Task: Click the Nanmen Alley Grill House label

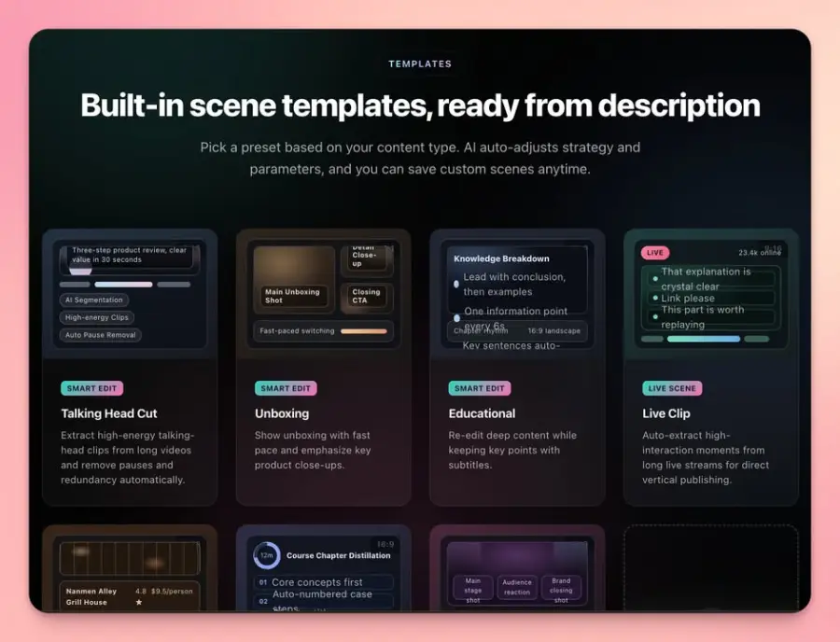Action: coord(91,596)
